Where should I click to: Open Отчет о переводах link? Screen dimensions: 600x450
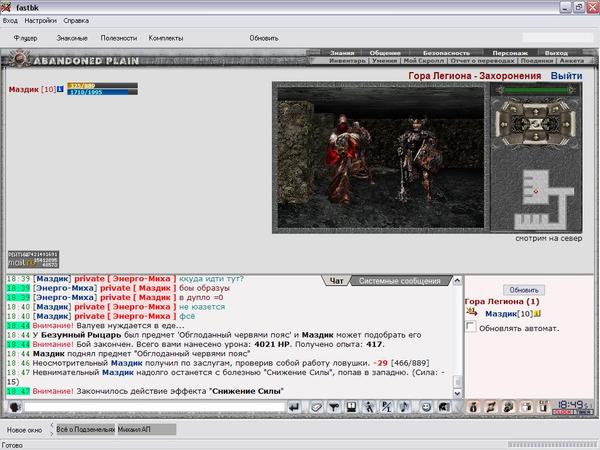(483, 60)
